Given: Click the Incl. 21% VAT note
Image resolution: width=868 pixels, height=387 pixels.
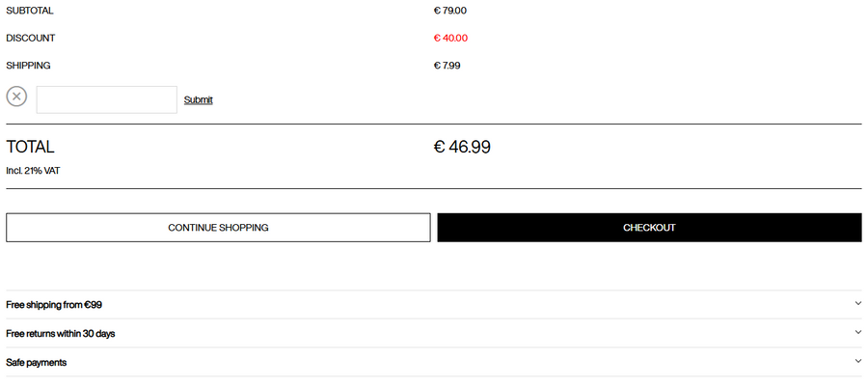Looking at the screenshot, I should [x=33, y=171].
